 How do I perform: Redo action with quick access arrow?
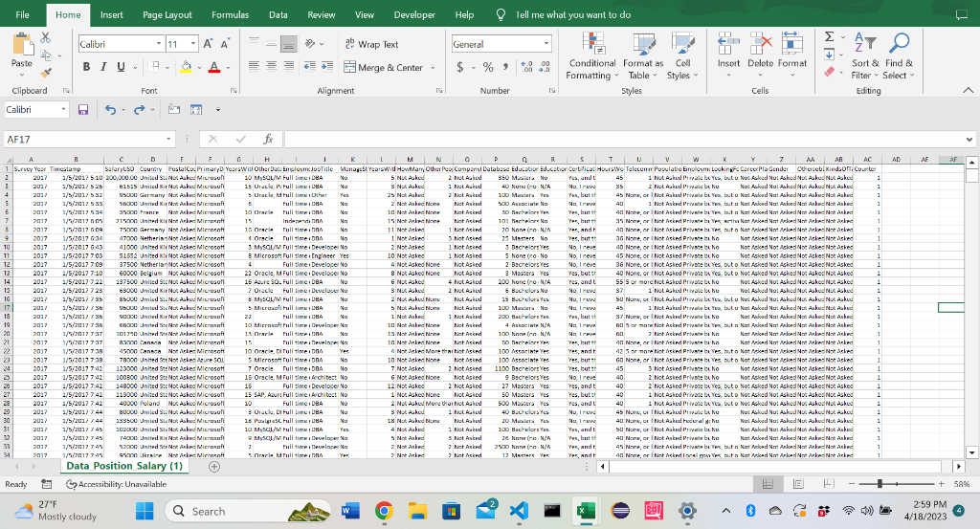click(x=139, y=110)
